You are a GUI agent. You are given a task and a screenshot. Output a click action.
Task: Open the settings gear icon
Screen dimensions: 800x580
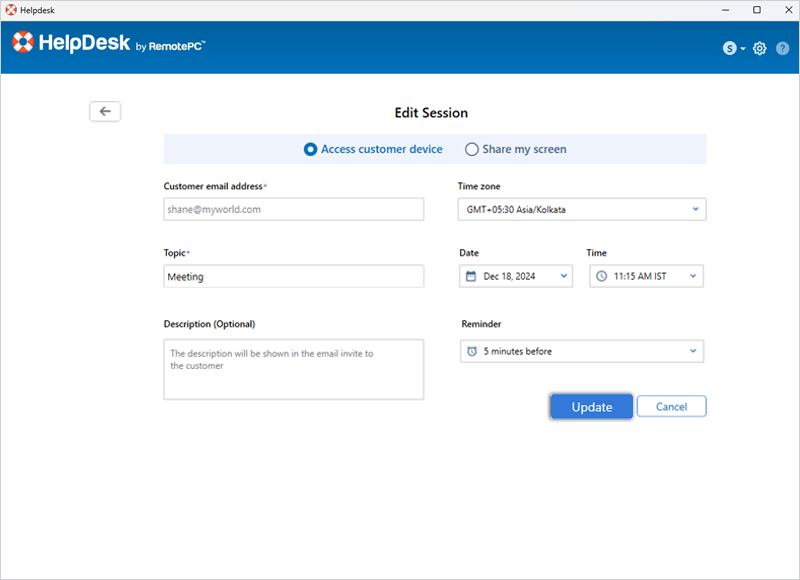[760, 48]
